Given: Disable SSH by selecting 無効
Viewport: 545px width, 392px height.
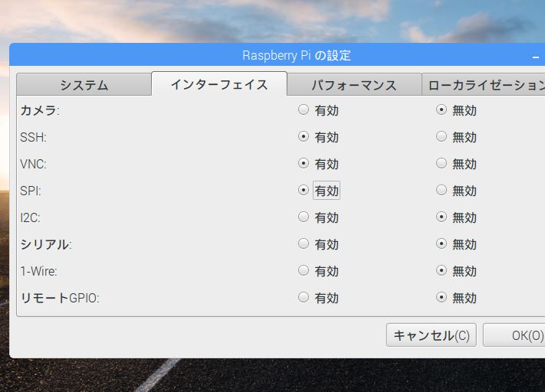Looking at the screenshot, I should pos(442,137).
